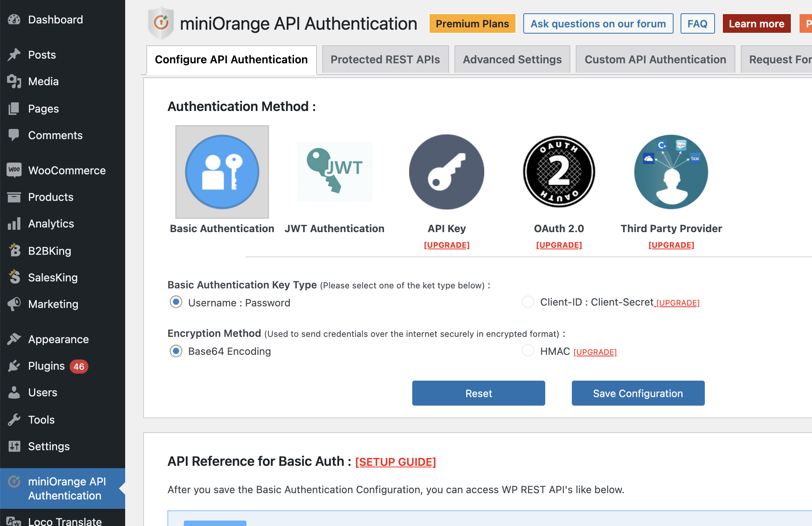
Task: Click the Marketing megaphone icon
Action: coord(14,304)
